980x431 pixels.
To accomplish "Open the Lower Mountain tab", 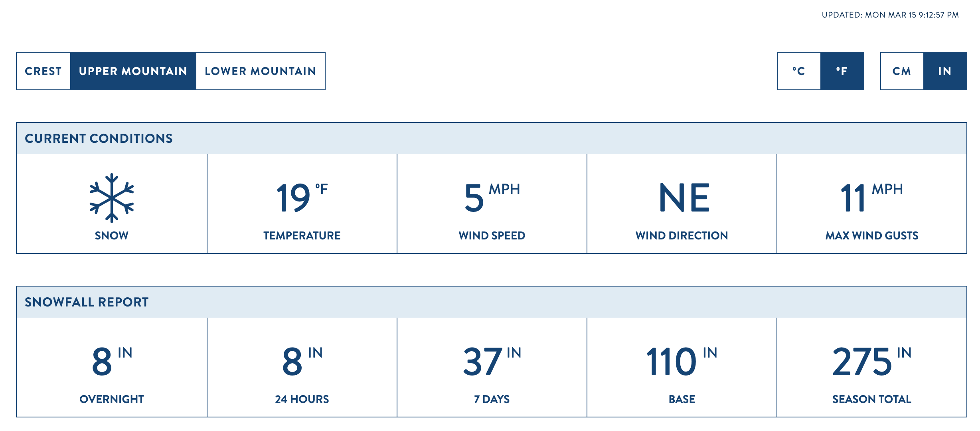I will coord(261,71).
